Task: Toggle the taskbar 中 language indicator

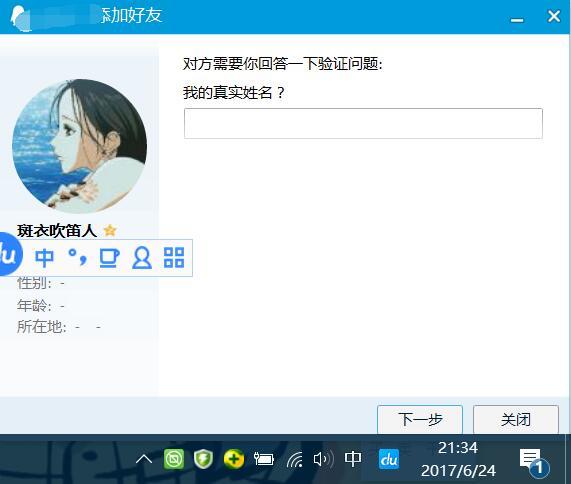Action: click(x=353, y=458)
